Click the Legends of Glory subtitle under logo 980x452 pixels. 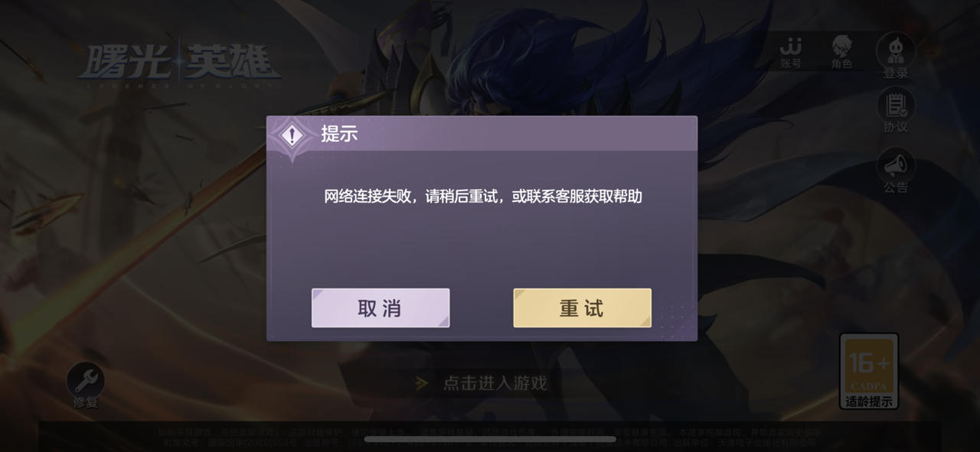coord(179,86)
